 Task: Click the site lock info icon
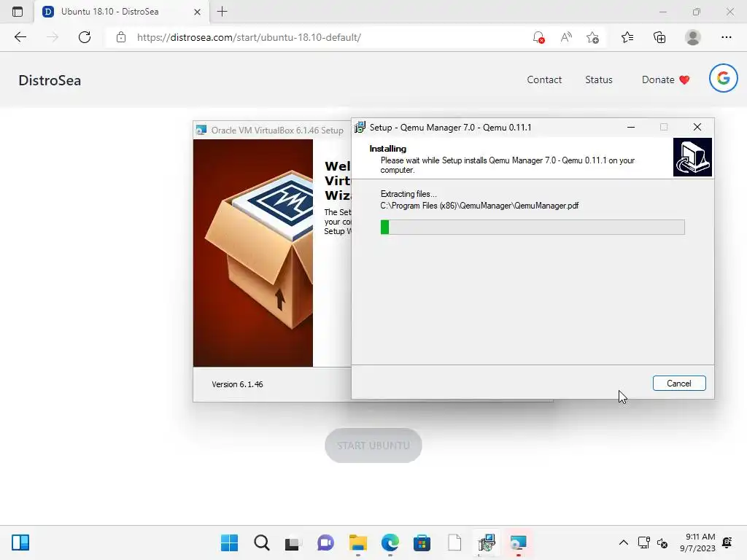pyautogui.click(x=121, y=37)
